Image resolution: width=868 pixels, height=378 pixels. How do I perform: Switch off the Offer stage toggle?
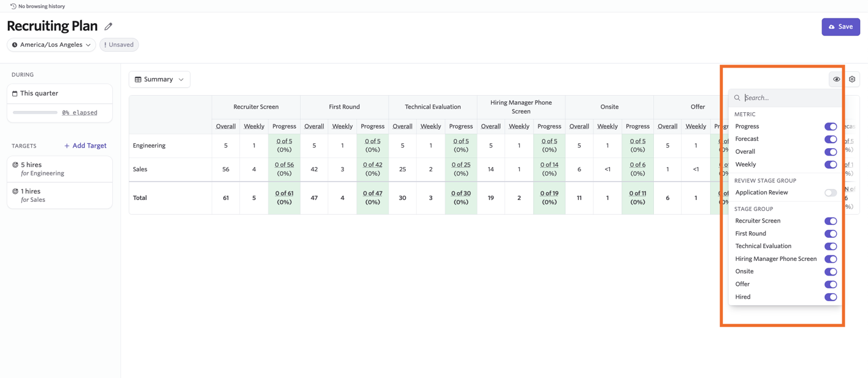(x=831, y=285)
